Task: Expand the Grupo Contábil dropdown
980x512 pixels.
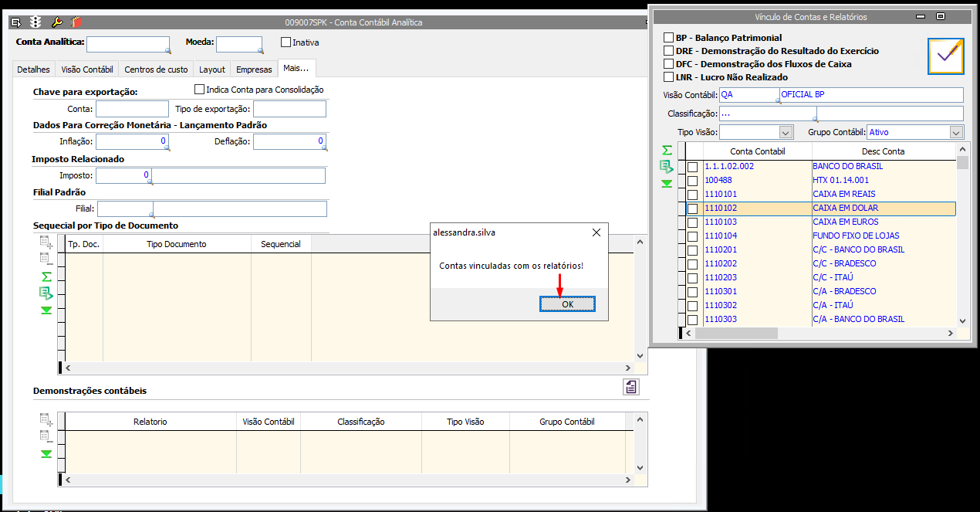Action: pos(956,133)
